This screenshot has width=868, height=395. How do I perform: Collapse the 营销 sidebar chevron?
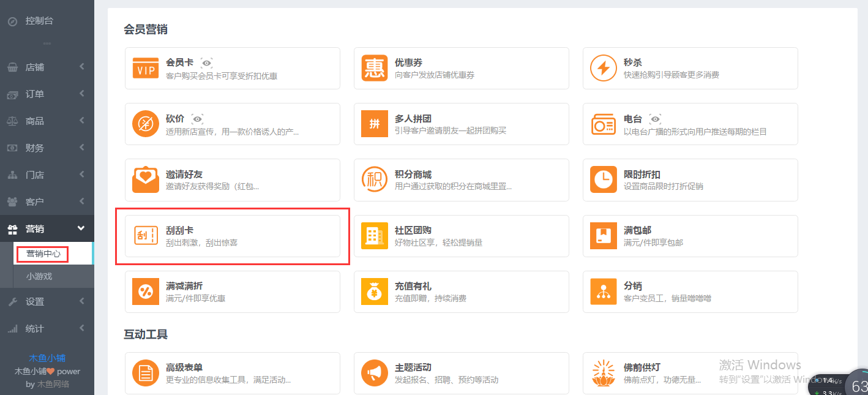pos(81,228)
